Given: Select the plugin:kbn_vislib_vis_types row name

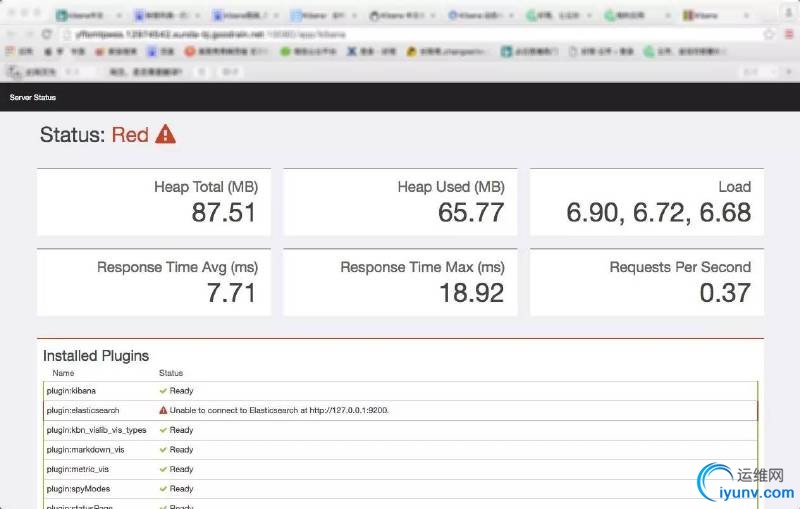Looking at the screenshot, I should tap(96, 430).
